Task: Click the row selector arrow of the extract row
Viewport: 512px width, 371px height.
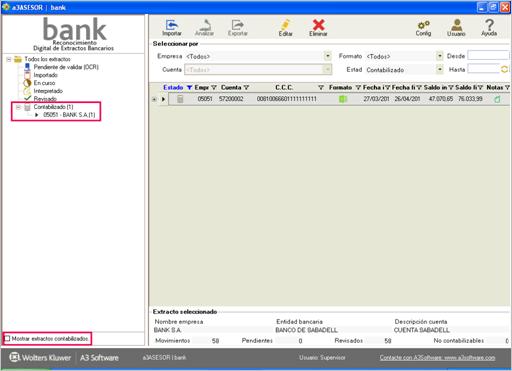Action: (x=163, y=99)
